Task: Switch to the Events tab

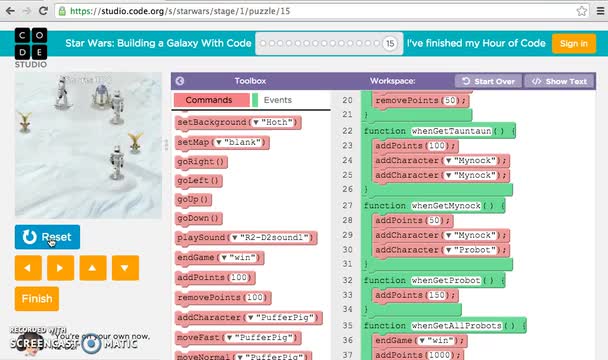Action: coord(277,100)
